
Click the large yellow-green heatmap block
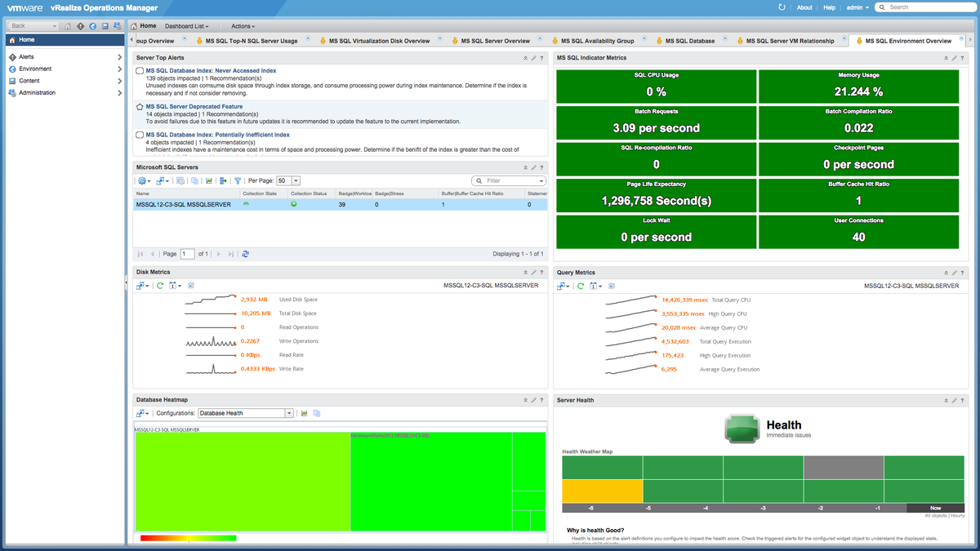coord(243,481)
